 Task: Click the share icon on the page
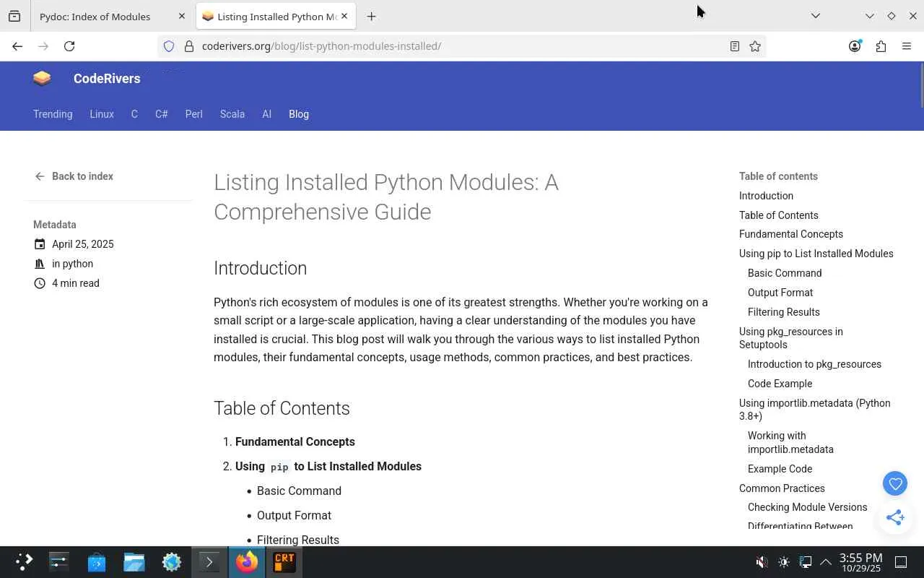[x=895, y=517]
